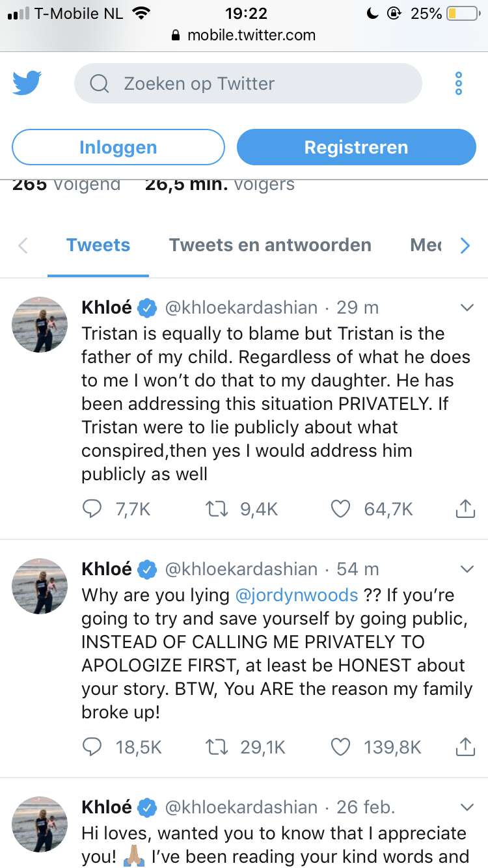The image size is (488, 868).
Task: Share the Tristan blame tweet
Action: tap(465, 509)
